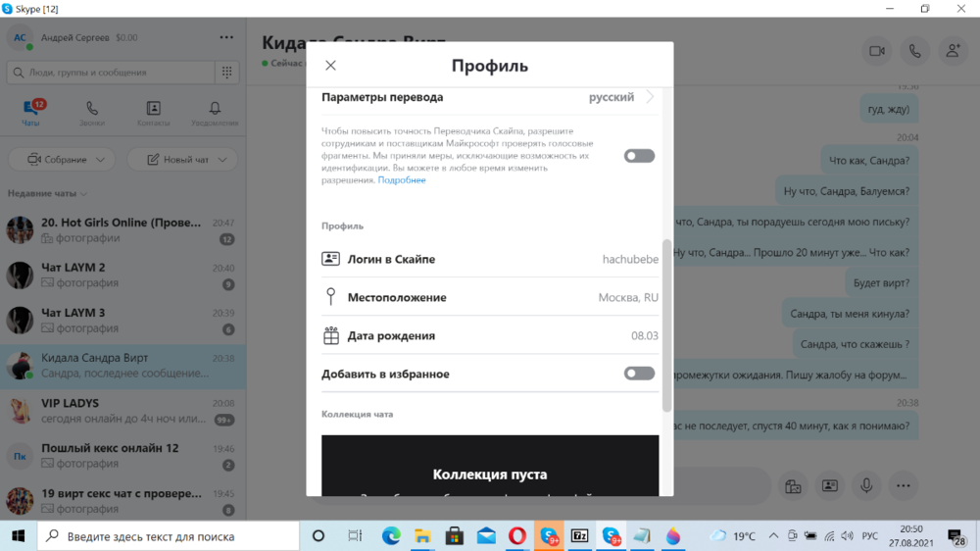Open the 'Новый чат' dropdown

pos(182,160)
